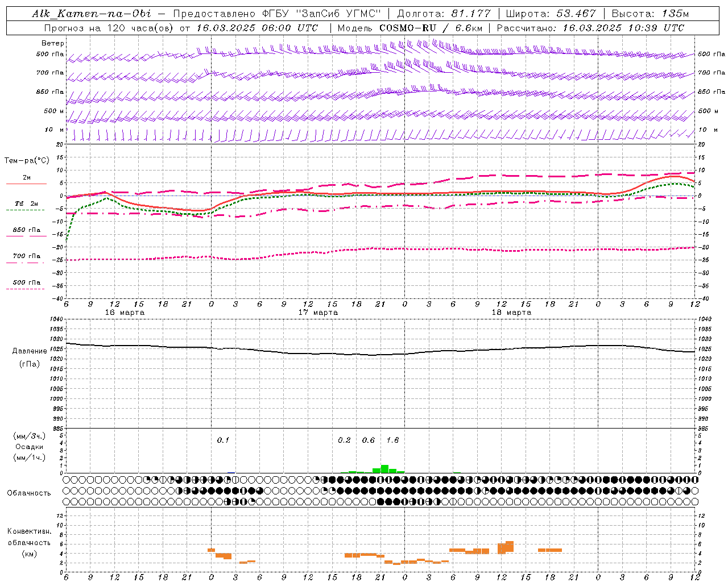Image resolution: width=728 pixels, height=582 pixels.
Task: Click the tallest orange convective cloud bar
Action: pyautogui.click(x=509, y=546)
